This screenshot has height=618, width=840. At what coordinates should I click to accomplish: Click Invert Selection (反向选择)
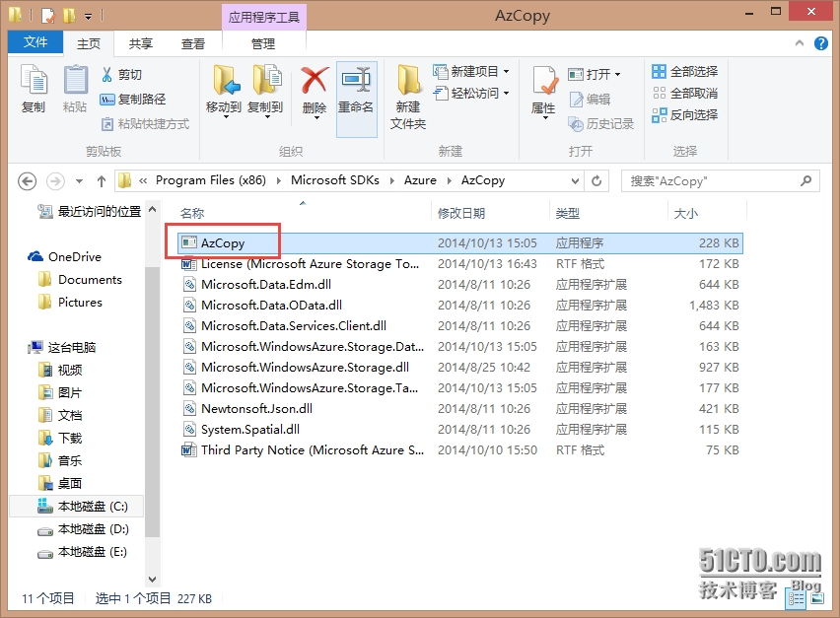coord(684,114)
